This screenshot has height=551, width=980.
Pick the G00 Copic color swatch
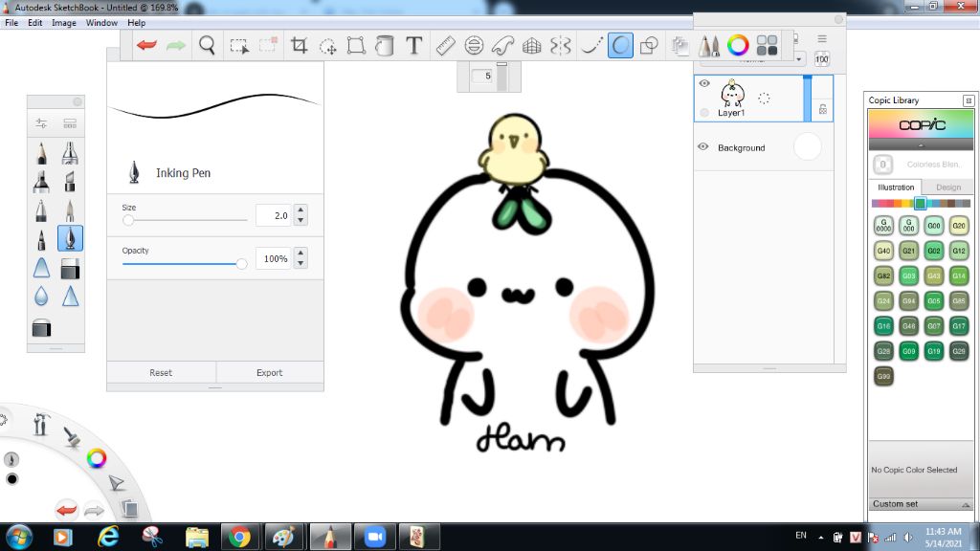coord(934,226)
